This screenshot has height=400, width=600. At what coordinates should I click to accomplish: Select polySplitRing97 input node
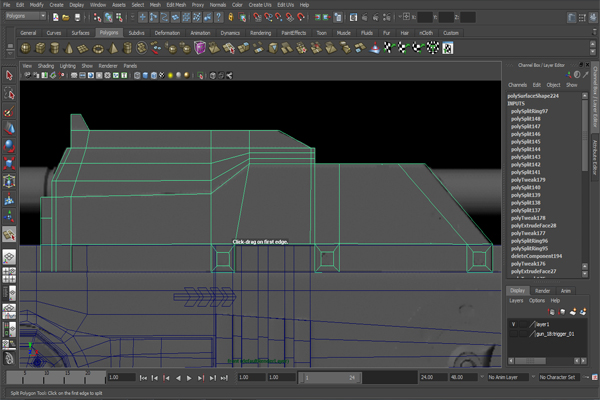click(x=529, y=111)
